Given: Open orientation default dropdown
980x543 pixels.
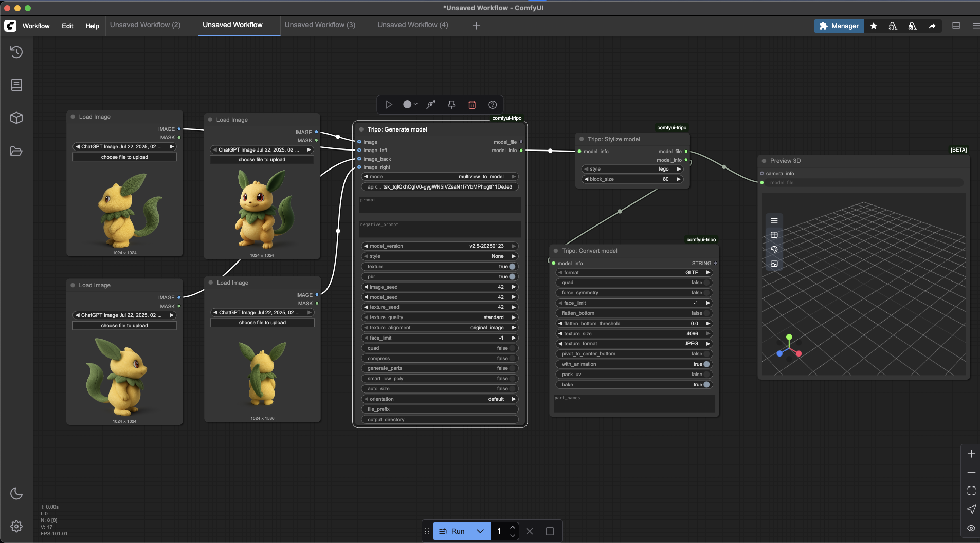Looking at the screenshot, I should (x=440, y=399).
